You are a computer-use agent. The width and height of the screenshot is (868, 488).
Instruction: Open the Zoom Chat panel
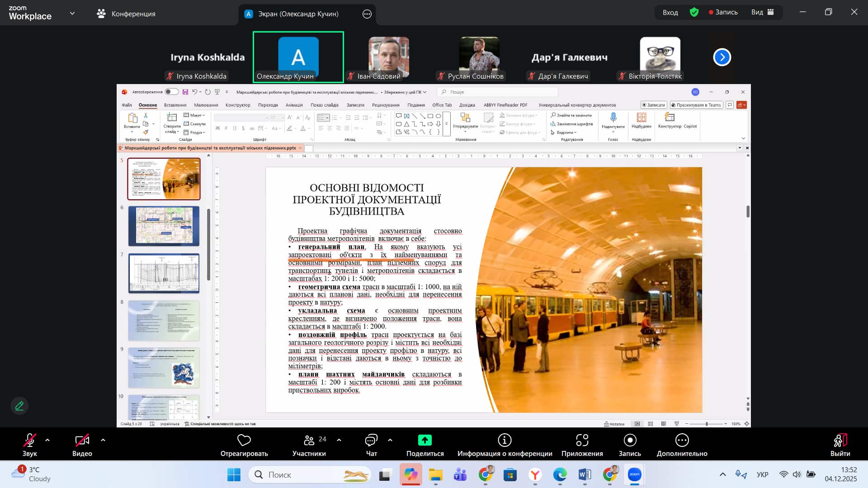tap(371, 440)
